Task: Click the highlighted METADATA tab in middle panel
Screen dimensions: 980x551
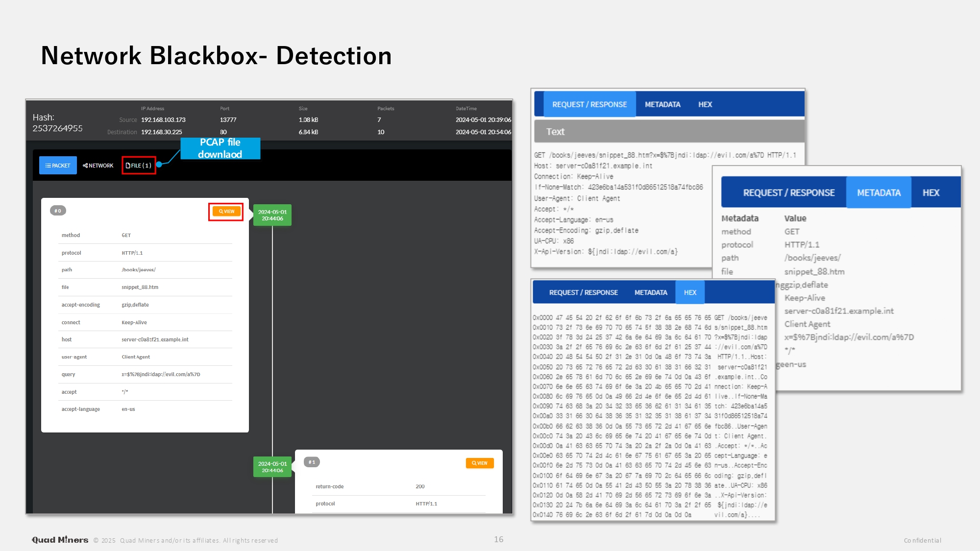Action: coord(878,192)
